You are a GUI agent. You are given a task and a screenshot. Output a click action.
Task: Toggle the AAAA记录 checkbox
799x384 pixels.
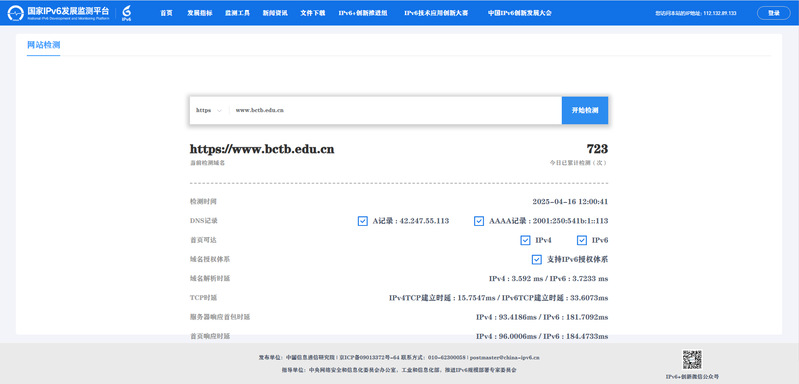[x=478, y=221]
